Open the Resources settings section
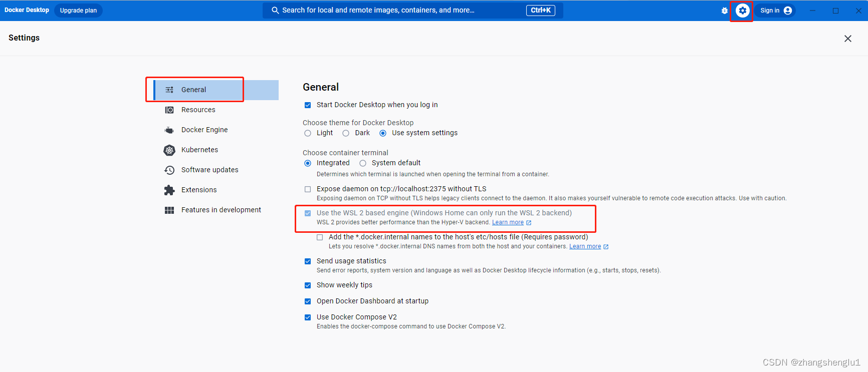 [x=216, y=110]
